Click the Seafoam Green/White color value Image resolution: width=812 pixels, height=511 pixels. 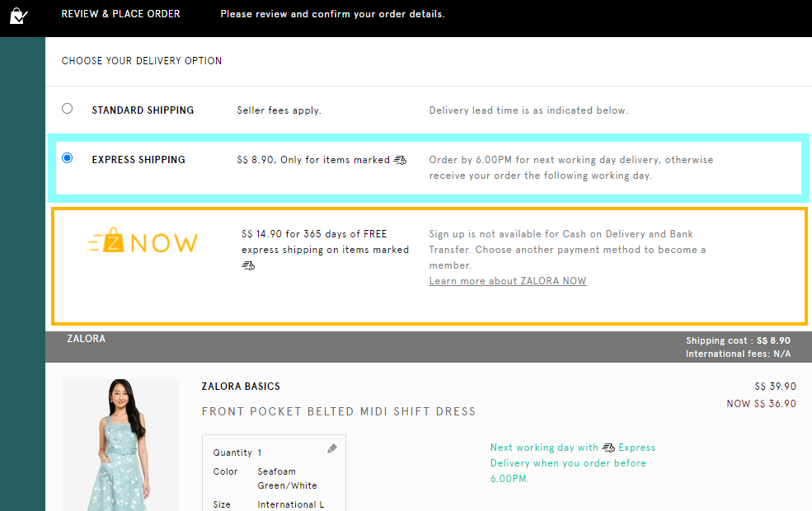[x=284, y=479]
